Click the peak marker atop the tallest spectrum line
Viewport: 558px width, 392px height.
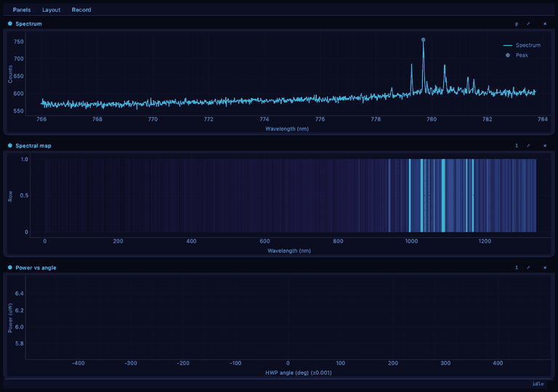pos(423,40)
